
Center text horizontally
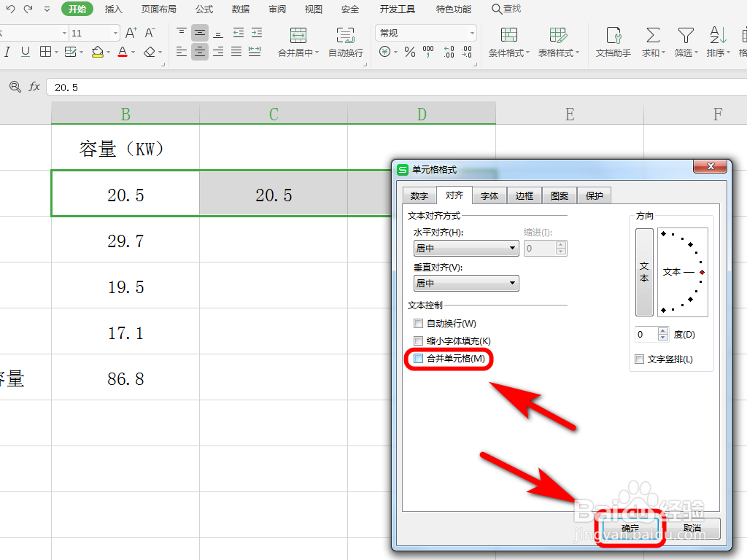tap(200, 52)
